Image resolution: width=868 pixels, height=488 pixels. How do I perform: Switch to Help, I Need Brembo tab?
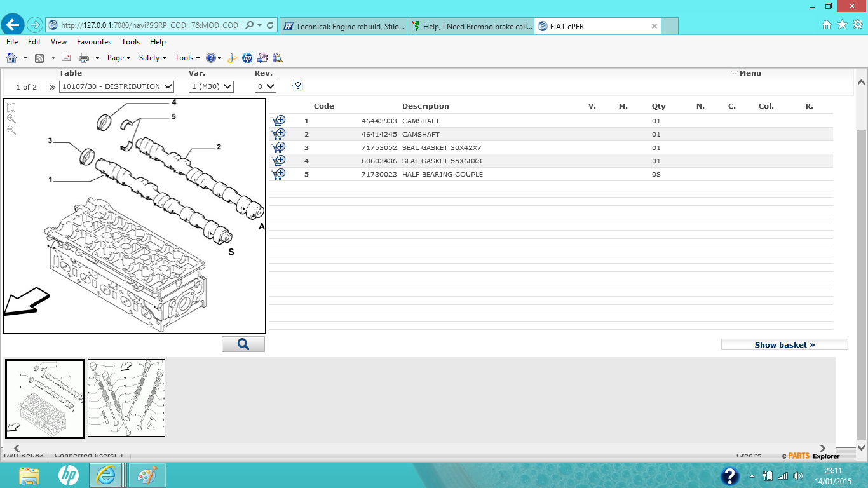471,26
